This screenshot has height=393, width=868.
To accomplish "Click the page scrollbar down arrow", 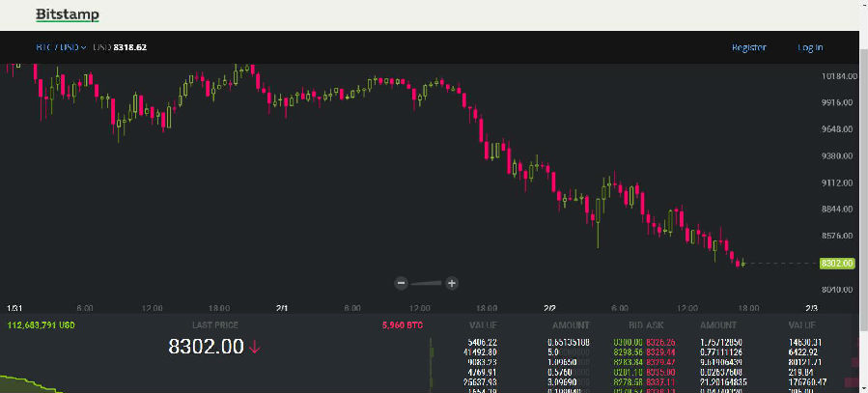I will [x=862, y=386].
